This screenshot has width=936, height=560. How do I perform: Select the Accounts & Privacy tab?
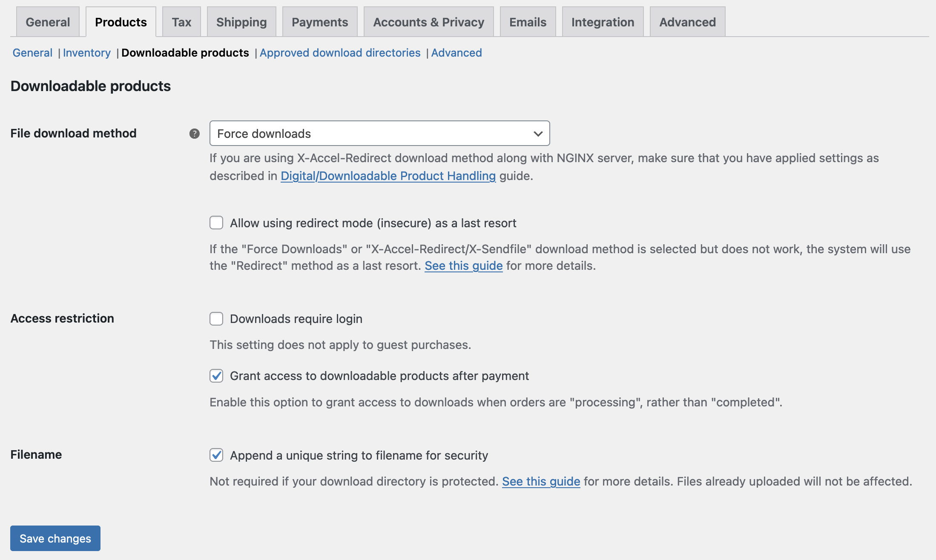pos(428,22)
